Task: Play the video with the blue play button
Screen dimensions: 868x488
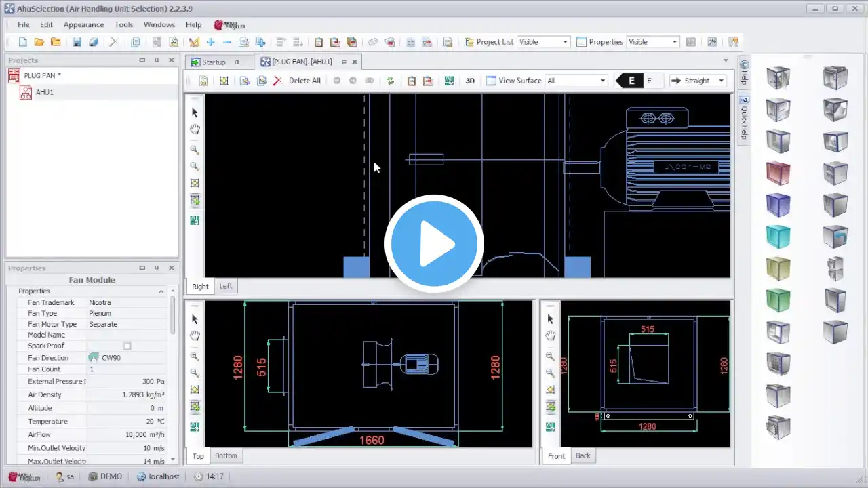Action: 434,244
